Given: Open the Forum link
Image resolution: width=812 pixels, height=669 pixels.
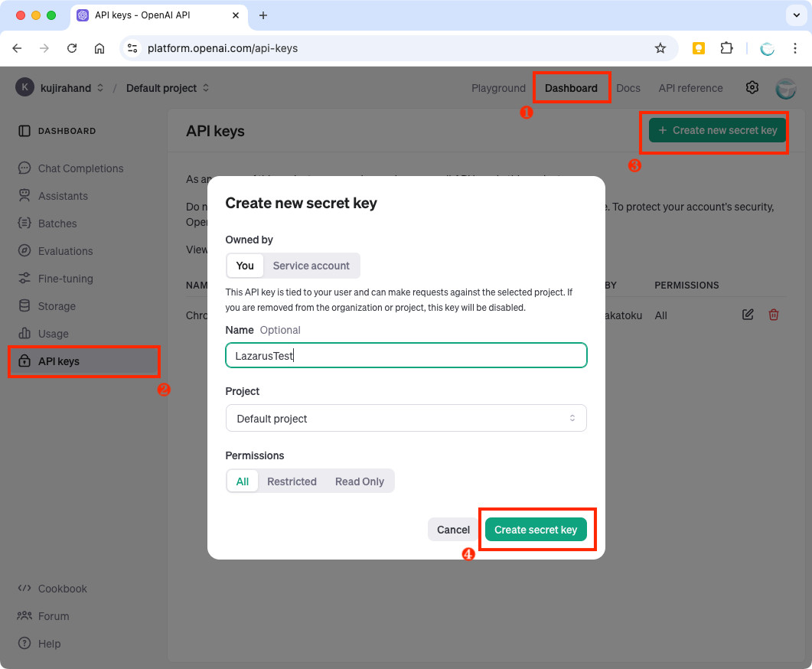Looking at the screenshot, I should coord(54,616).
